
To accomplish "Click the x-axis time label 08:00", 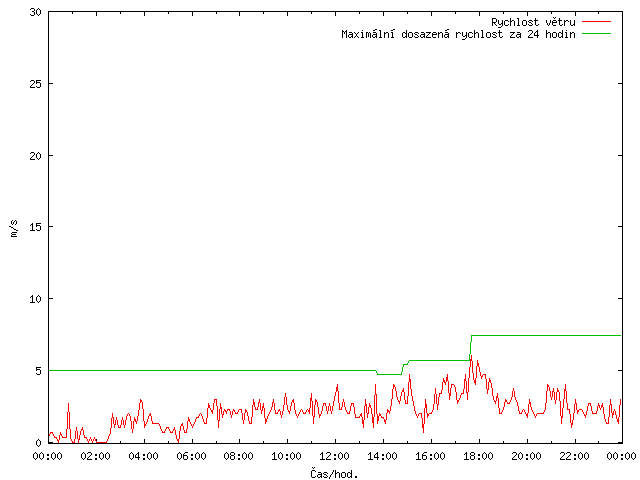I will point(239,456).
